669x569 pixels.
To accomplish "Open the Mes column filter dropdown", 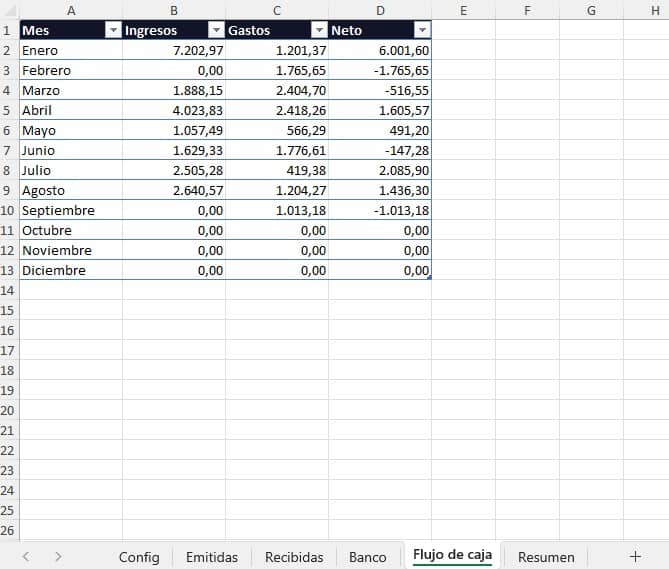I will (x=112, y=30).
